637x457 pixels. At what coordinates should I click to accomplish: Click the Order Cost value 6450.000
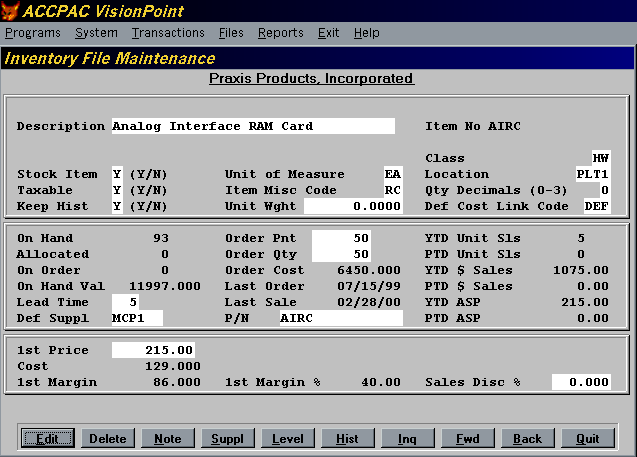369,270
